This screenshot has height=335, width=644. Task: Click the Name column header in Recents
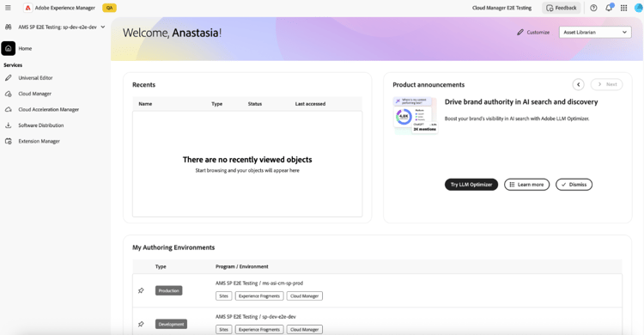click(x=145, y=104)
